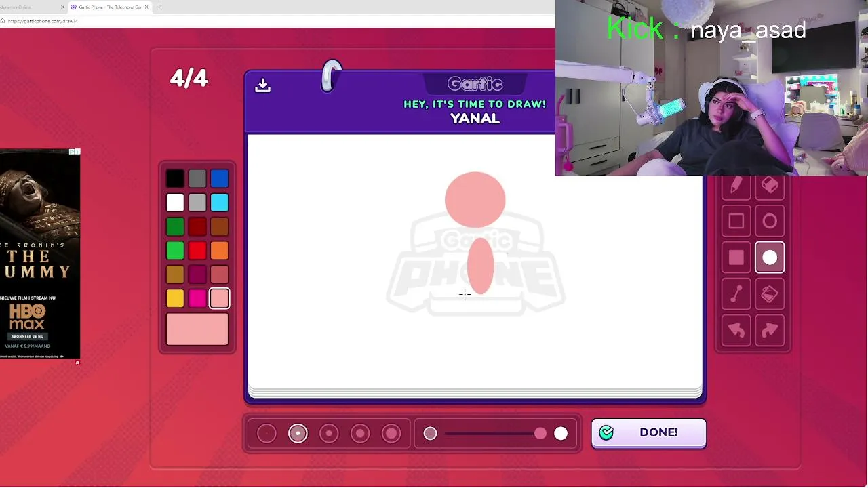Redo the undone drawing stroke
The height and width of the screenshot is (488, 868).
(770, 330)
